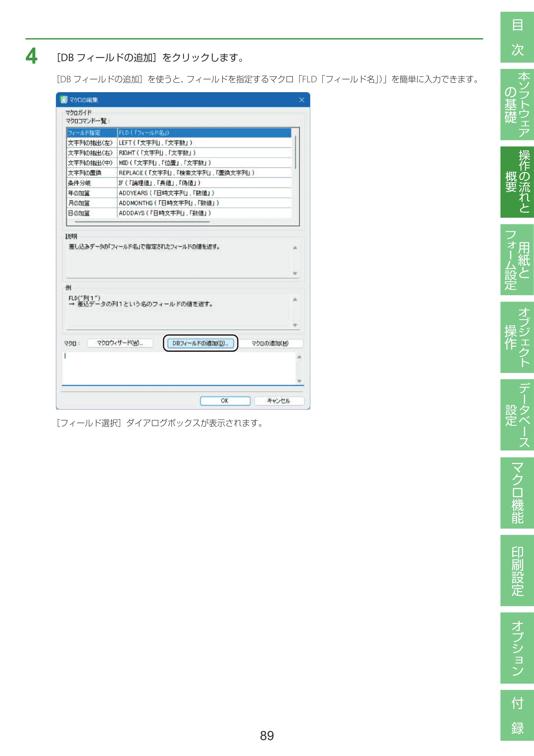This screenshot has width=534, height=756.
Task: Select the フィールド指定 FLD row
Action: tap(179, 133)
